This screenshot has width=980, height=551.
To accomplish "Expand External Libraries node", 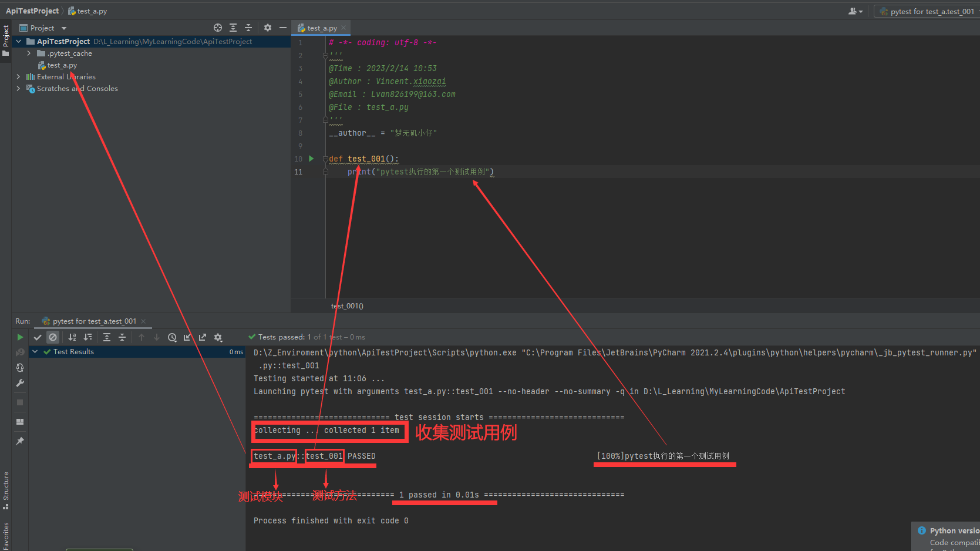I will click(x=18, y=76).
